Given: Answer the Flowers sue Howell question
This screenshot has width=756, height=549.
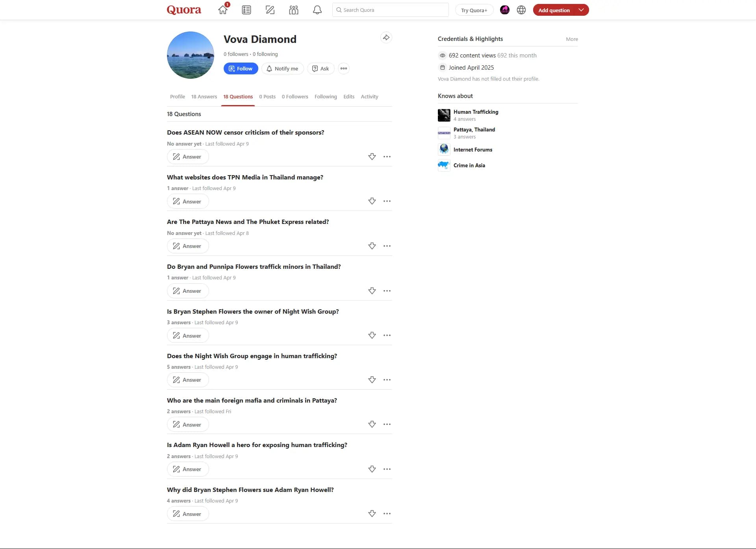Looking at the screenshot, I should coord(188,514).
